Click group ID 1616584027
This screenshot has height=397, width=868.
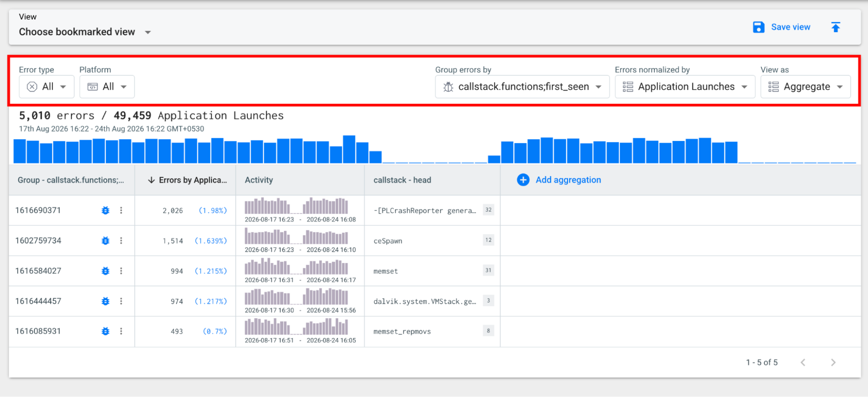[38, 271]
